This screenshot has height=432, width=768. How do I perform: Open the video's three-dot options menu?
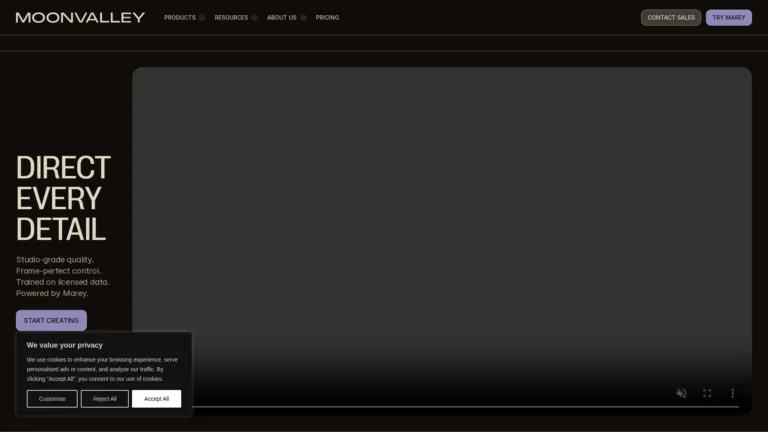point(732,393)
